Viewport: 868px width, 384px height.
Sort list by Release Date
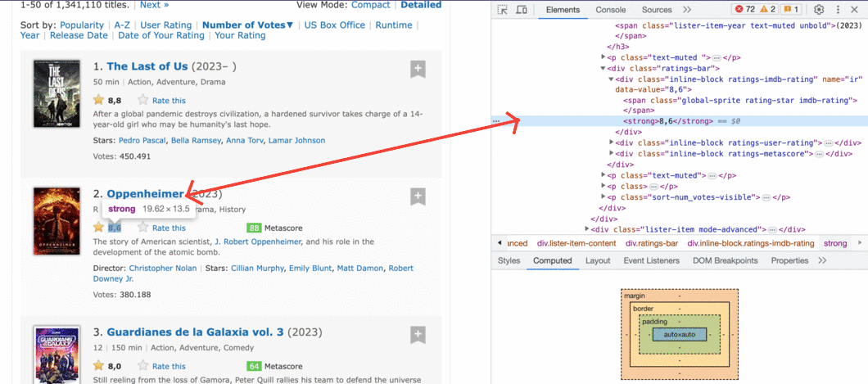(x=79, y=35)
